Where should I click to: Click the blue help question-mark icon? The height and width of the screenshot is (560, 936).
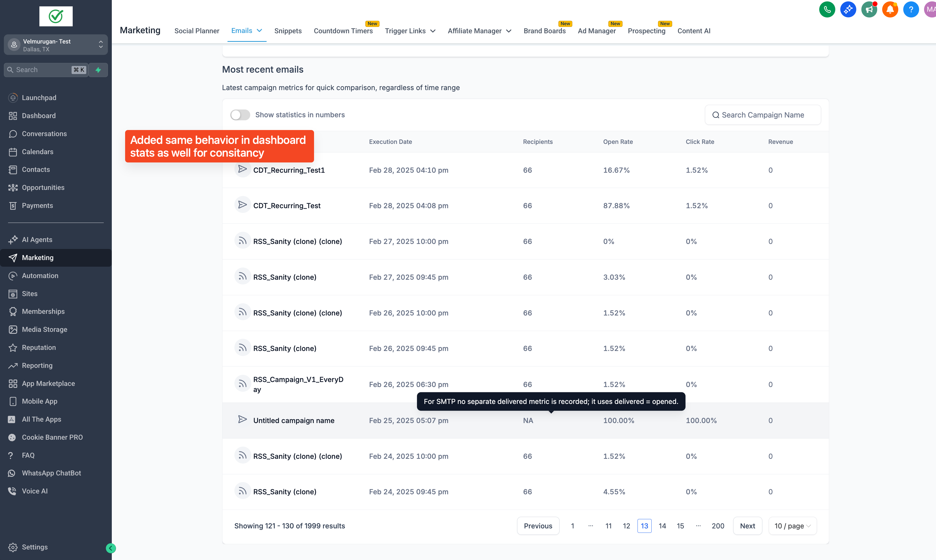pos(911,9)
